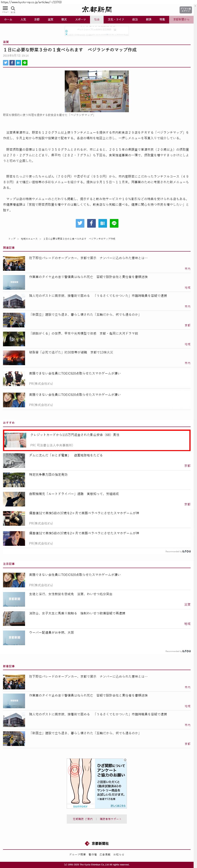Open the 社会 navigation tab

click(97, 19)
